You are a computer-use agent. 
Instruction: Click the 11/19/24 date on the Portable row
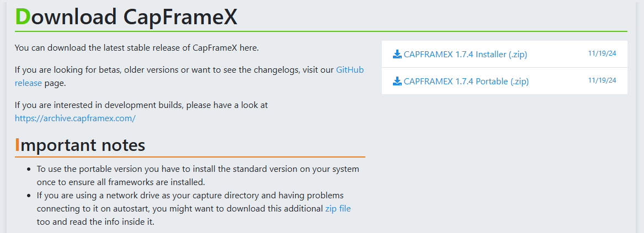pyautogui.click(x=602, y=80)
